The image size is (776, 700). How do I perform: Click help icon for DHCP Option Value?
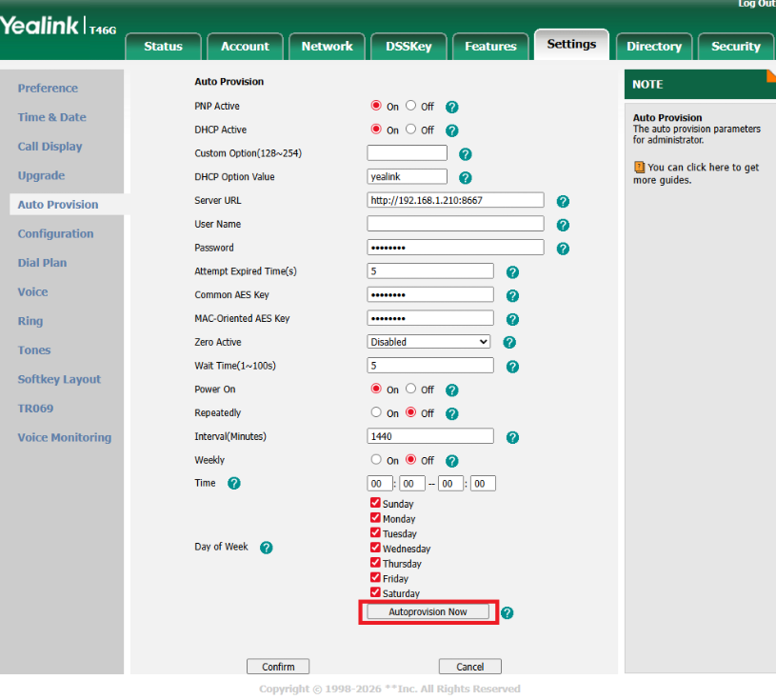point(466,177)
